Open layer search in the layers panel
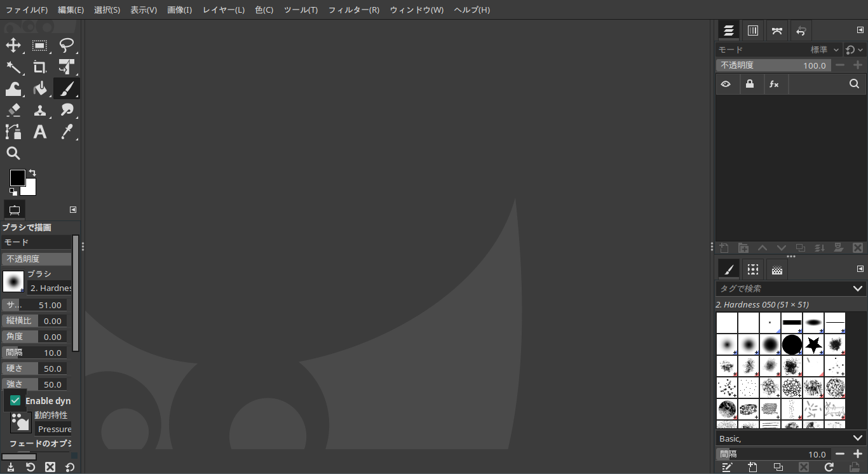 click(854, 84)
